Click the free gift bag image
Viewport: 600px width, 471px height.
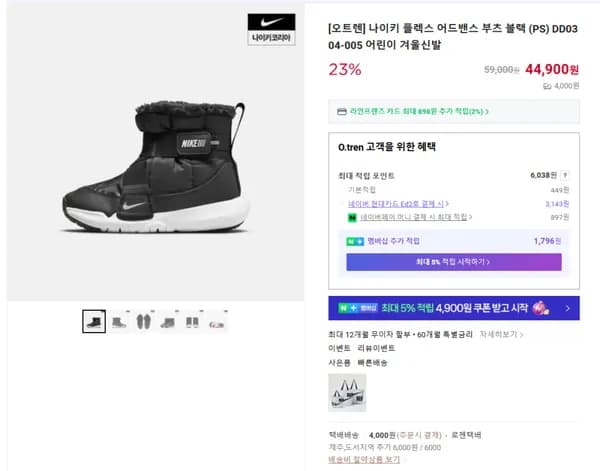coord(347,392)
